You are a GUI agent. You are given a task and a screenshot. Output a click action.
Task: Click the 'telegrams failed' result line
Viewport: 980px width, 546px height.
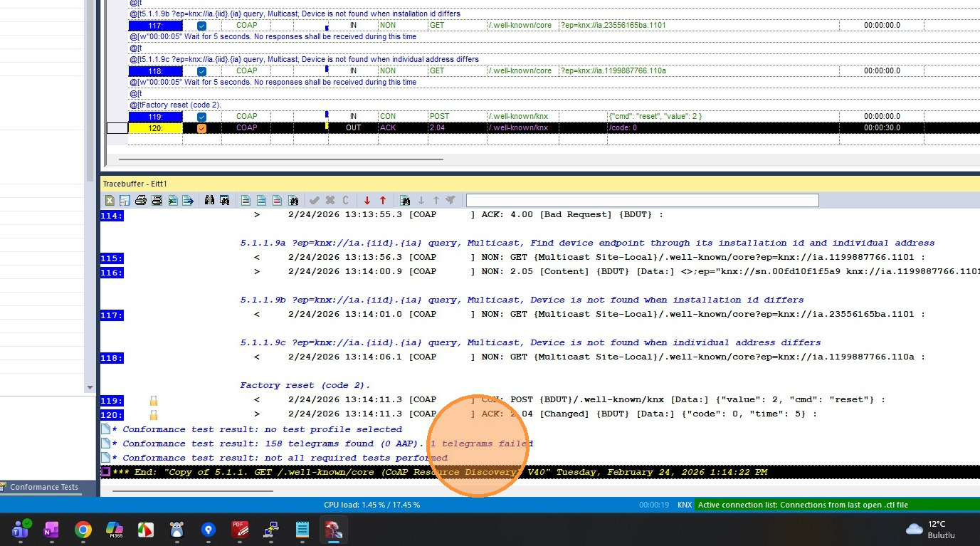[327, 443]
